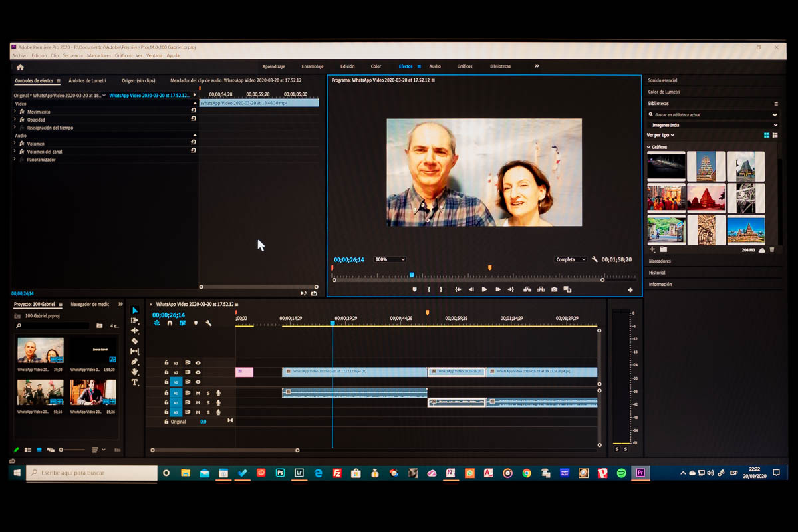Select the Hand tool
The width and height of the screenshot is (798, 532).
pyautogui.click(x=135, y=372)
